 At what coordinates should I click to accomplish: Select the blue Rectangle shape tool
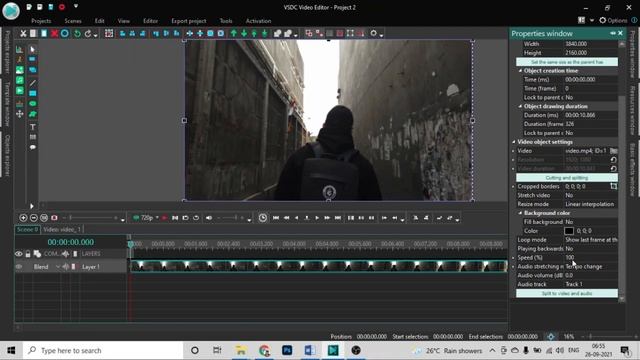click(x=33, y=93)
